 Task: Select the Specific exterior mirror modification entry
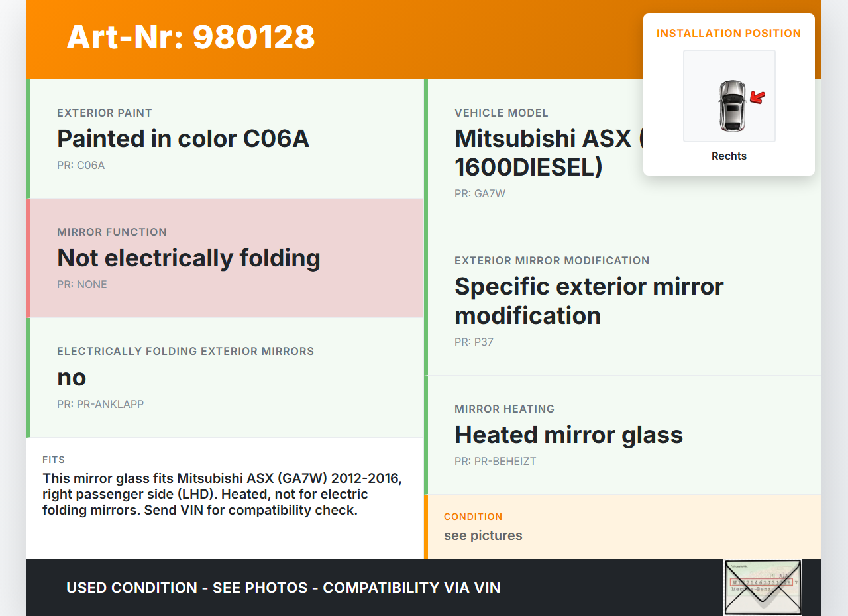pyautogui.click(x=588, y=301)
